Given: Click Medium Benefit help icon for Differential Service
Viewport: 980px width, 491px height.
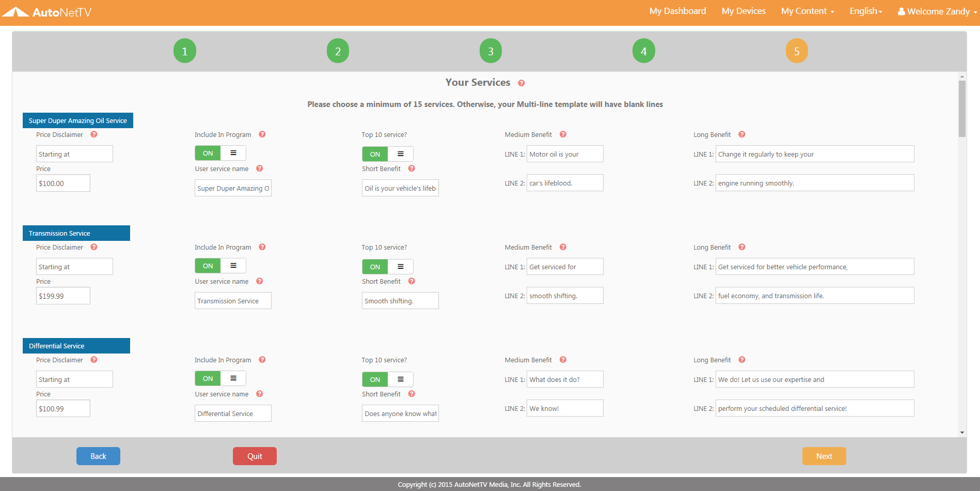Looking at the screenshot, I should 563,360.
